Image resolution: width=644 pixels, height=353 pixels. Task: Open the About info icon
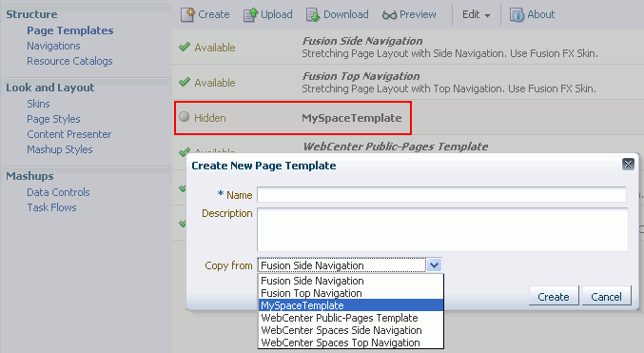[x=517, y=15]
